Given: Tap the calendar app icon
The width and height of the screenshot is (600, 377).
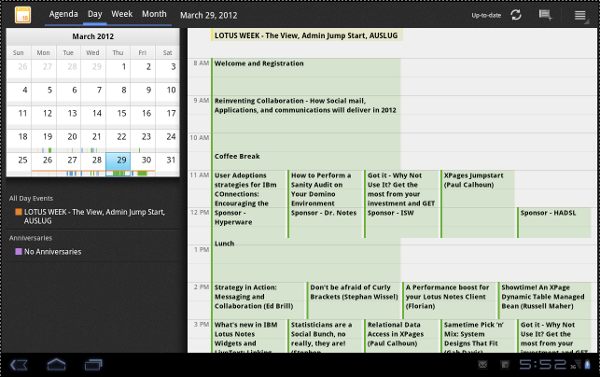Looking at the screenshot, I should (x=23, y=15).
